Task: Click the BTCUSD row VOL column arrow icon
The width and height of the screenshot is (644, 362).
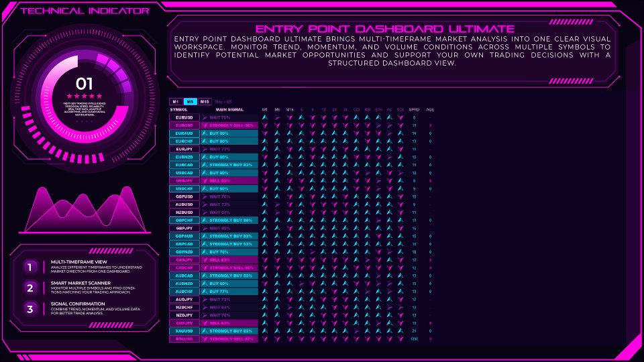Action: click(x=400, y=339)
